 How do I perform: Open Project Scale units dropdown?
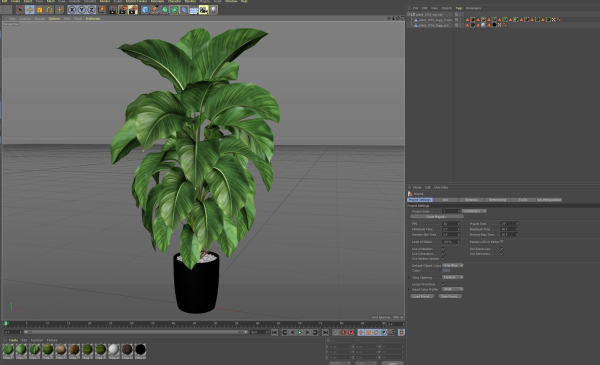point(474,211)
